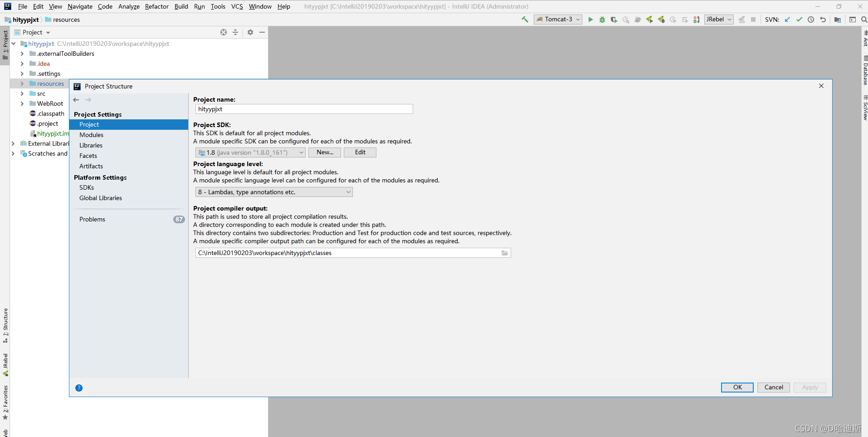Click the New... SDK button
868x437 pixels.
click(x=325, y=152)
